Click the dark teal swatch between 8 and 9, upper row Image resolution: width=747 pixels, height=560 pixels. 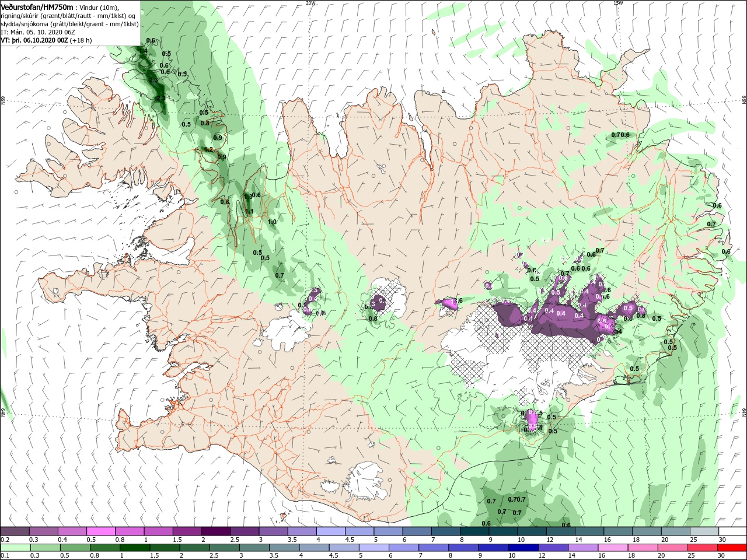tap(474, 531)
